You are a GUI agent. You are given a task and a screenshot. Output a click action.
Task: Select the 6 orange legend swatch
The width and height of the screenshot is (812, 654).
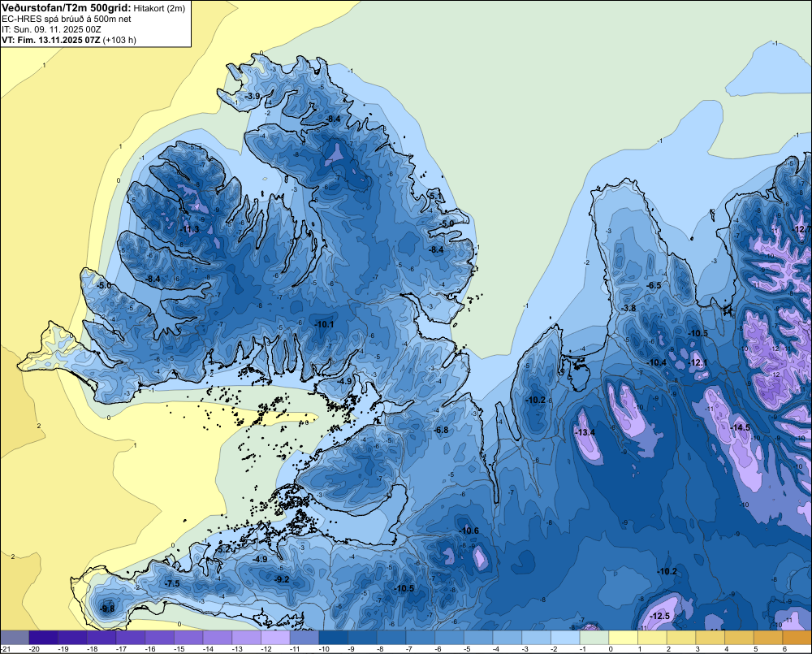(797, 638)
